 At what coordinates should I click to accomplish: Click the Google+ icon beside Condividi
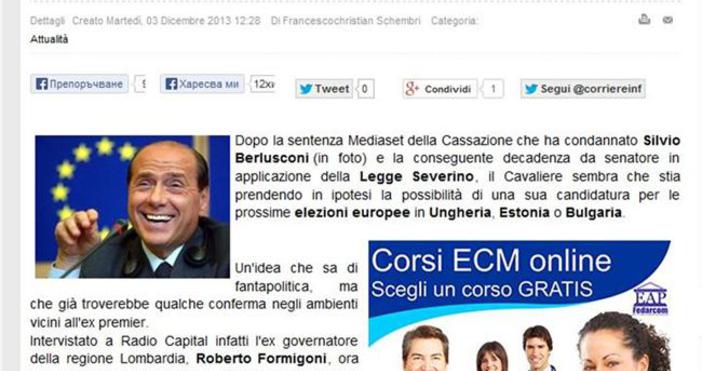click(x=412, y=89)
